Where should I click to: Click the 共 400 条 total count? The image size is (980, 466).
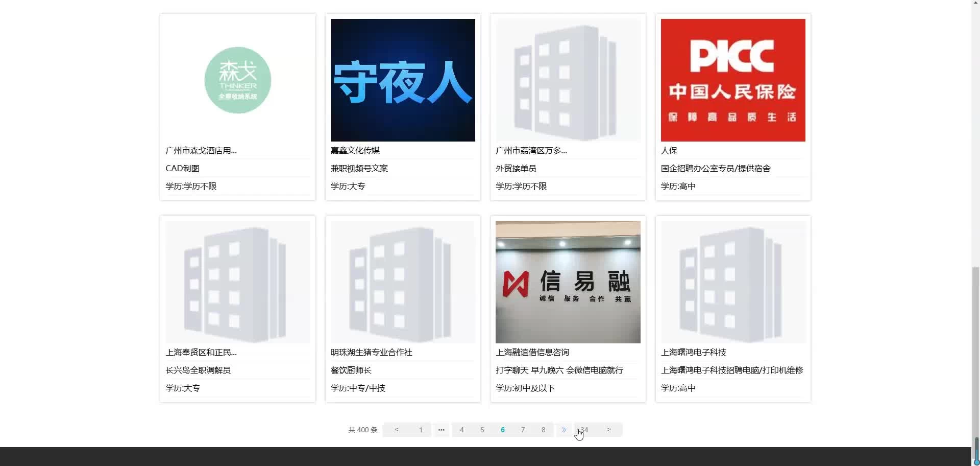coord(363,430)
